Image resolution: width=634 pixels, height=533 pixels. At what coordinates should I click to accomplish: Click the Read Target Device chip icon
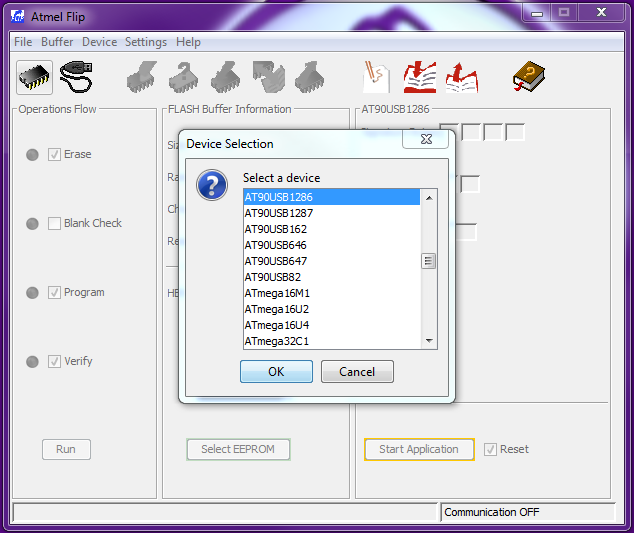310,77
